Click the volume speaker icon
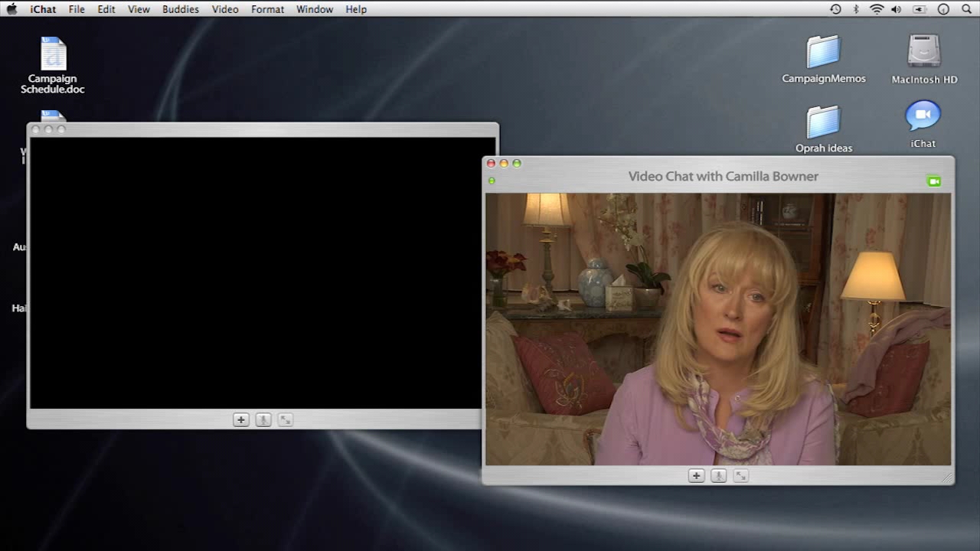 pyautogui.click(x=897, y=9)
